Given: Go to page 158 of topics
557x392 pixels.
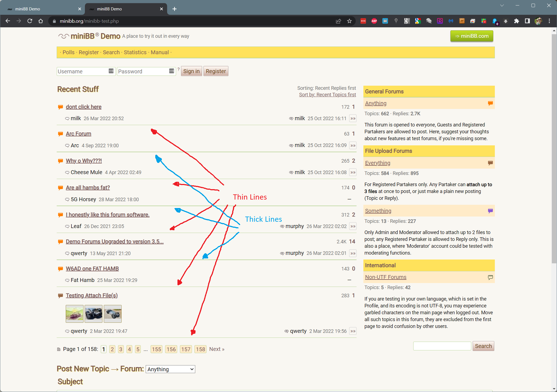Looking at the screenshot, I should (x=200, y=349).
